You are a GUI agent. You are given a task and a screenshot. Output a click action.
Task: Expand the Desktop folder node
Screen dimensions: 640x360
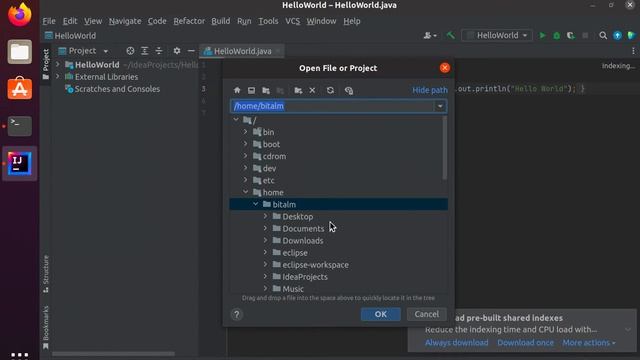pyautogui.click(x=265, y=216)
